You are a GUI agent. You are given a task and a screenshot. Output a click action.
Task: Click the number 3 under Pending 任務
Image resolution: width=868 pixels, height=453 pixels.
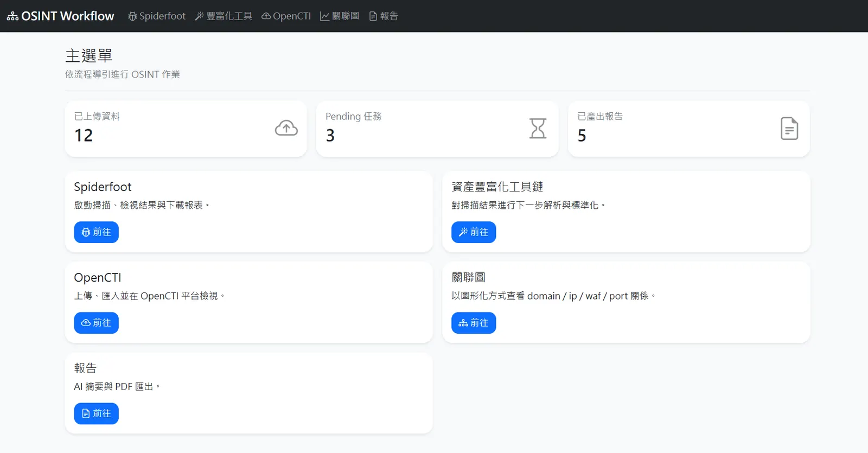[330, 135]
